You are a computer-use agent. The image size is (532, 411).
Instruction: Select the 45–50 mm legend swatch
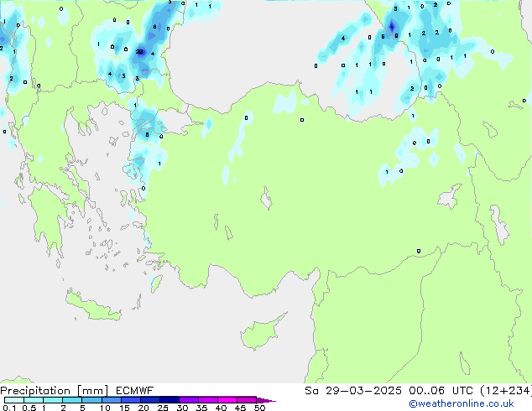coord(247,400)
